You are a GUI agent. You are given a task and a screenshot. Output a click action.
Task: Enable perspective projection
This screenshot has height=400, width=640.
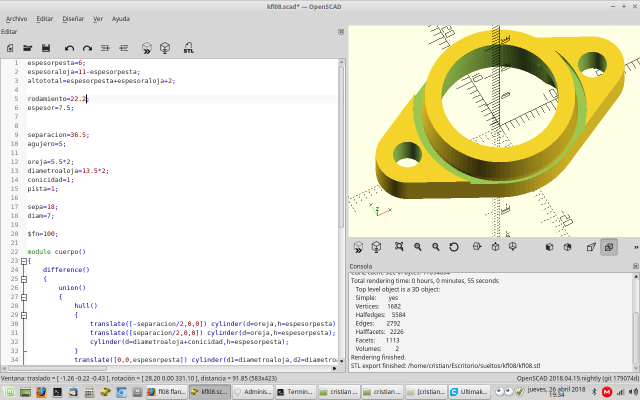[591, 247]
